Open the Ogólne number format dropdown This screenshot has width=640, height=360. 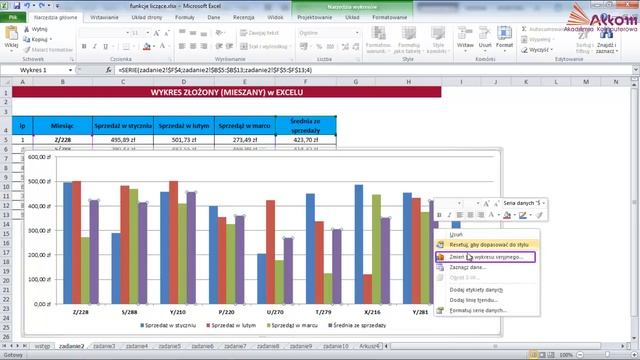coord(357,33)
